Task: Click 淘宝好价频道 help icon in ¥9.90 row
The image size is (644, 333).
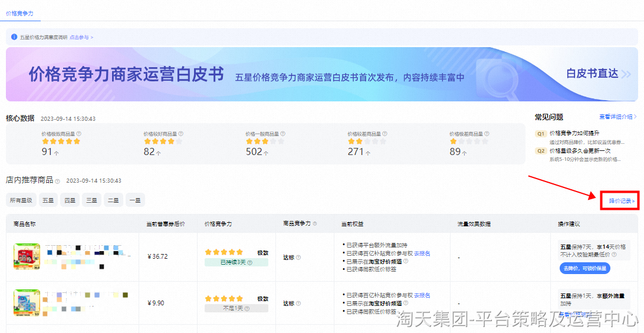Action: (406, 303)
